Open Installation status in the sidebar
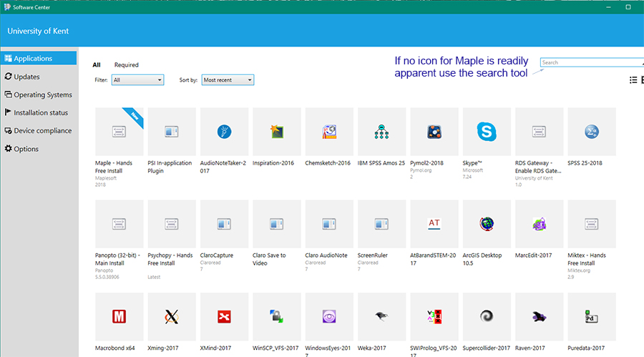 [x=41, y=112]
